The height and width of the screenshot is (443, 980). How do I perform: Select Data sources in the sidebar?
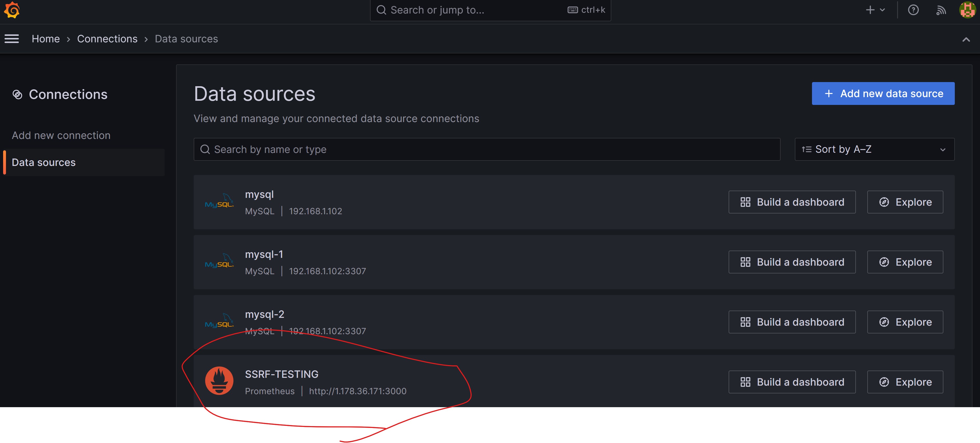tap(84, 163)
